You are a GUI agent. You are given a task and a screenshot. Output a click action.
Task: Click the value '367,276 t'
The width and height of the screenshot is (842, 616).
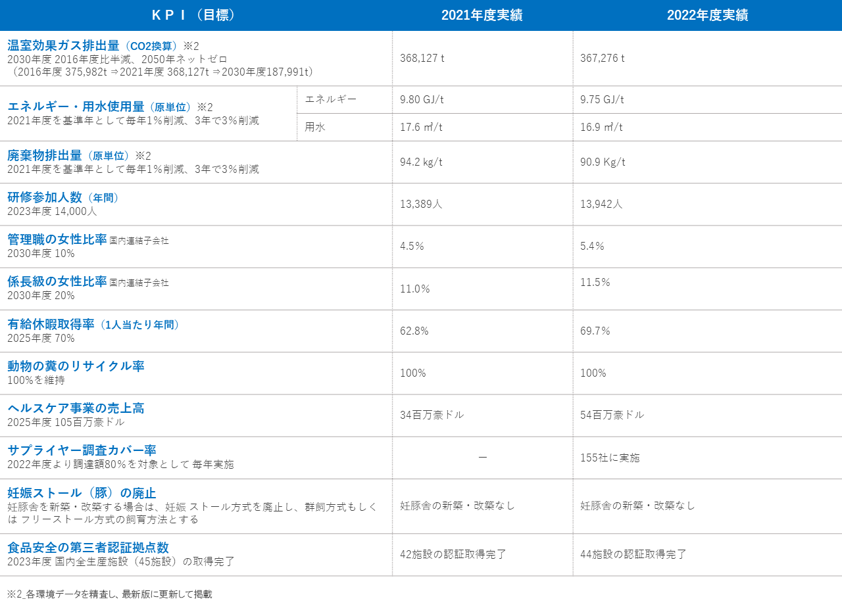pos(603,58)
